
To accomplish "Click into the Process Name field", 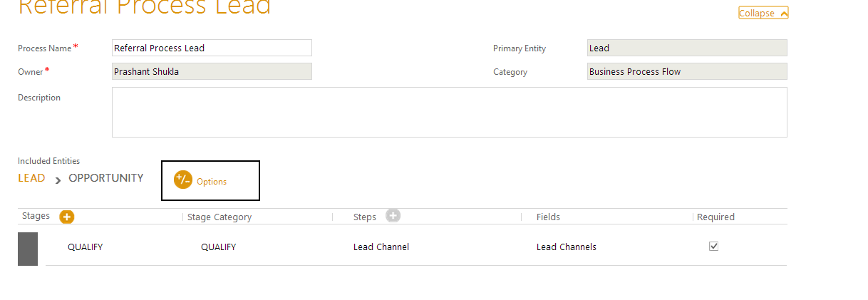I will (212, 48).
